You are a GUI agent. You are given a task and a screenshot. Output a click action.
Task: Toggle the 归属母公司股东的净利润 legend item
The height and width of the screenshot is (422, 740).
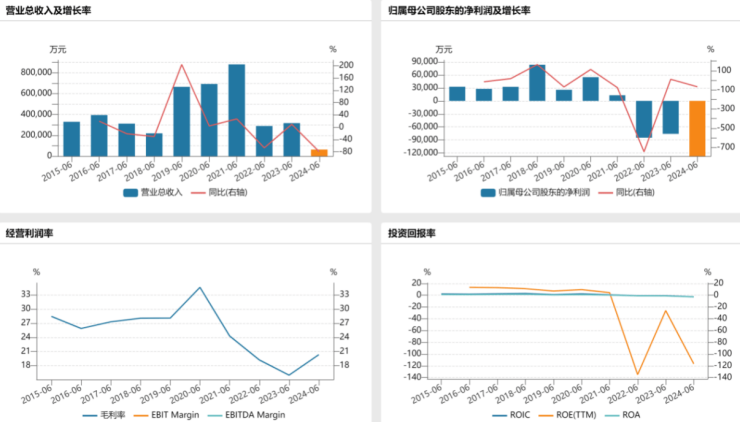535,193
